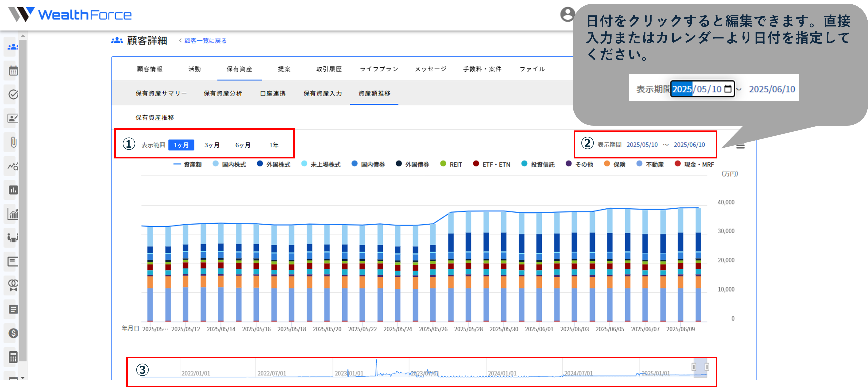The image size is (868, 387).
Task: Open the calculator icon in the sidebar
Action: click(x=13, y=357)
